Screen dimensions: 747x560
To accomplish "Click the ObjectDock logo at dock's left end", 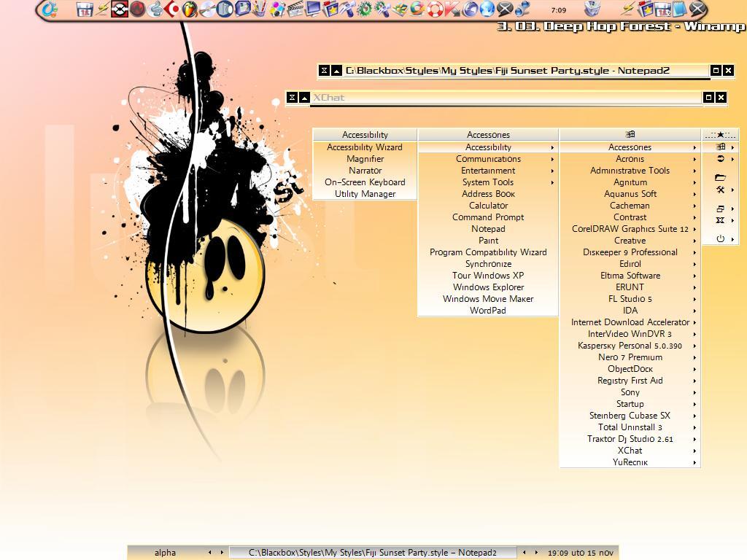I will pos(50,9).
